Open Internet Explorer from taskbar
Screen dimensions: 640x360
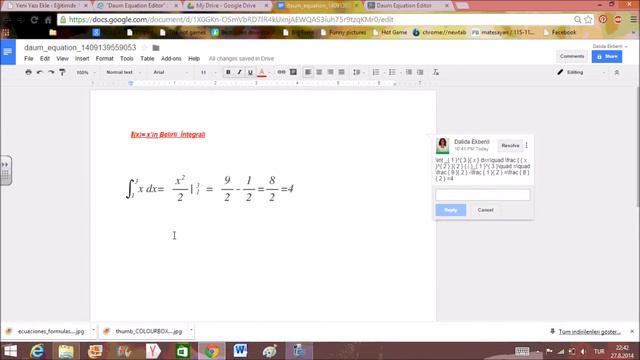click(x=37, y=351)
